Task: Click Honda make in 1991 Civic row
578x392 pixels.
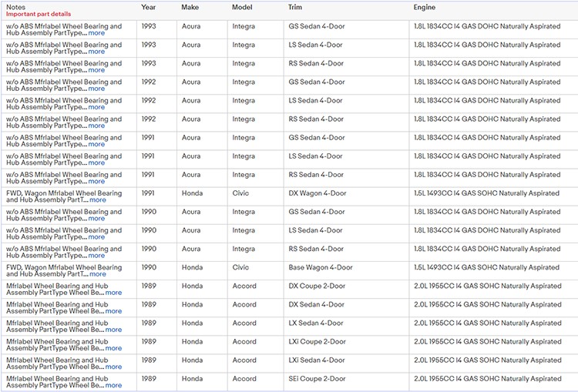Action: (192, 193)
